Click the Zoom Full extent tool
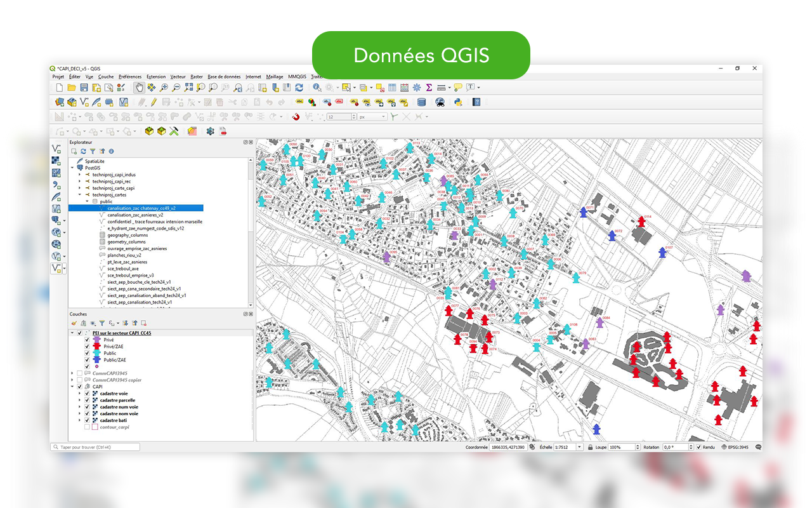This screenshot has width=812, height=508. click(188, 88)
